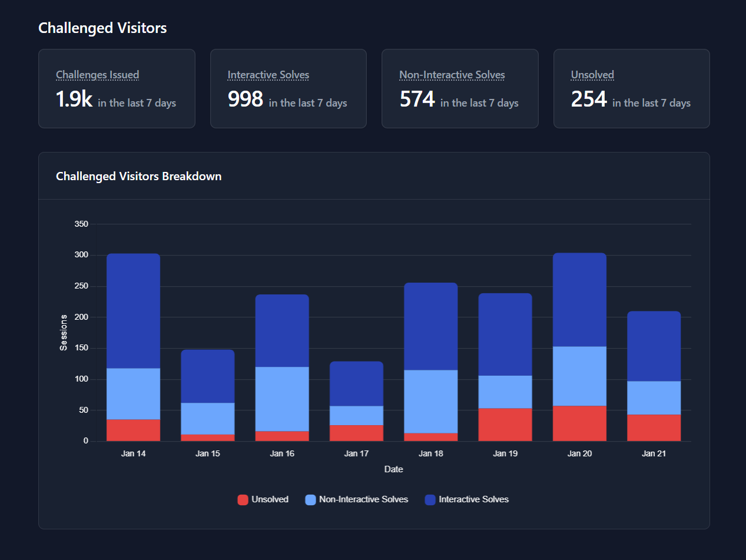
Task: Click Jan 18 light blue Non-Interactive segment
Action: [x=430, y=401]
